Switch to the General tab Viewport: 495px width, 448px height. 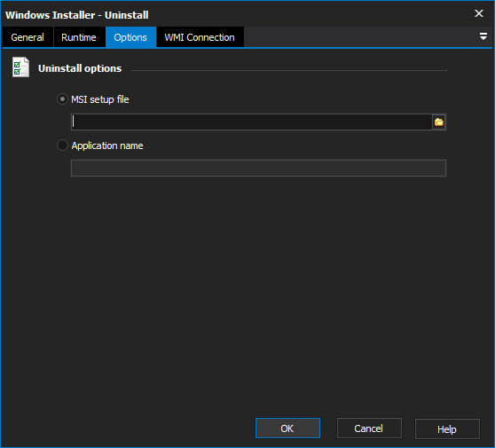(x=27, y=37)
